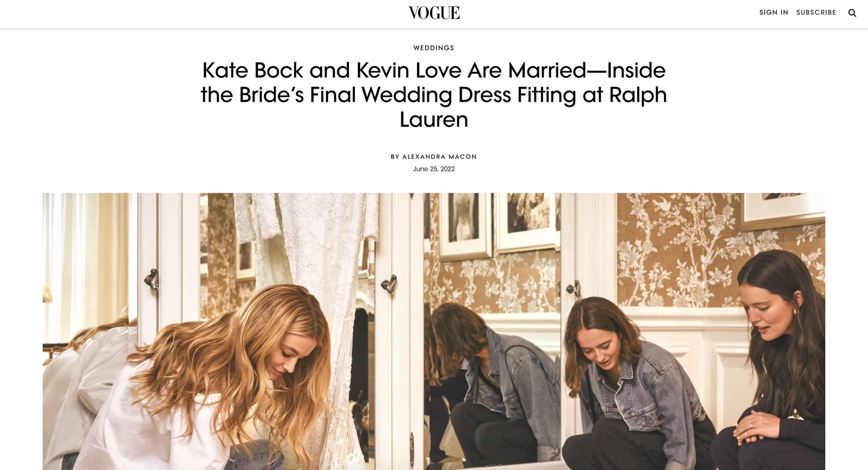Click the ring on the navy-suited woman's hand
868x470 pixels.
tap(751, 426)
